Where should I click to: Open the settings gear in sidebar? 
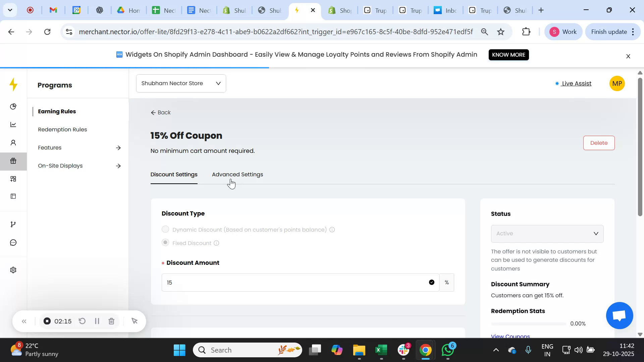click(x=13, y=270)
